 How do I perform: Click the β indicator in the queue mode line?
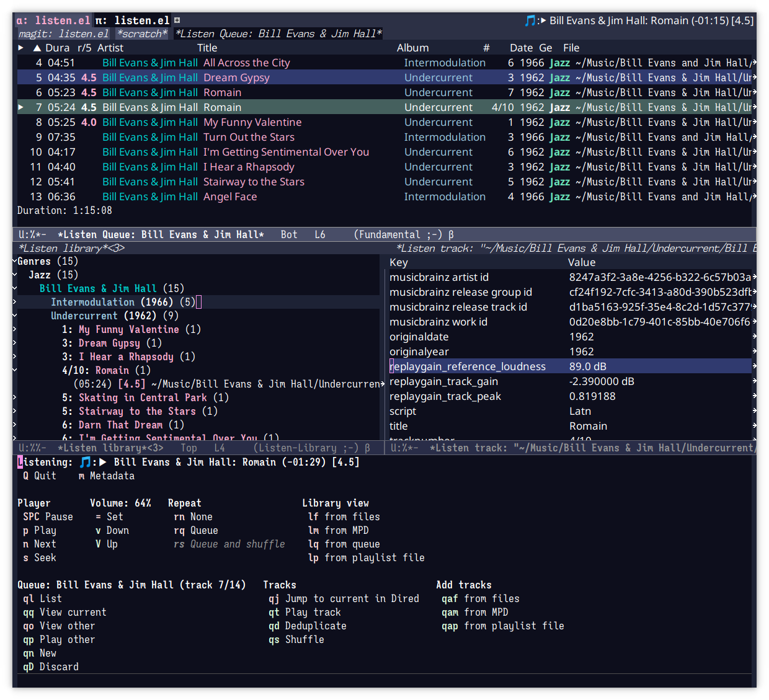(450, 234)
